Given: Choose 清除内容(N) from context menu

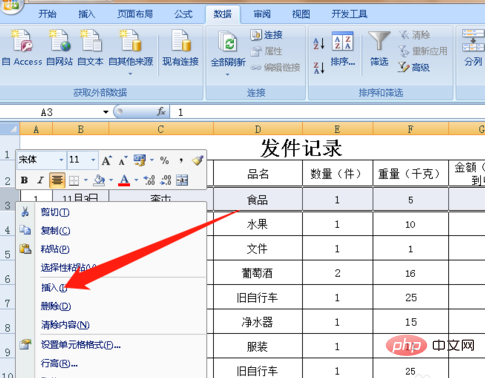Looking at the screenshot, I should click(65, 324).
